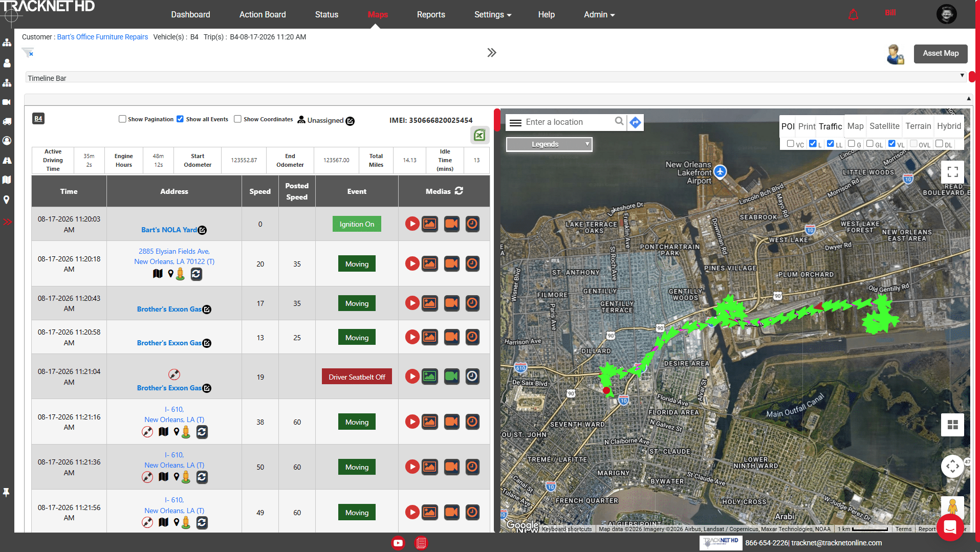This screenshot has width=980, height=552.
Task: Open the Action Board page
Action: pos(263,15)
